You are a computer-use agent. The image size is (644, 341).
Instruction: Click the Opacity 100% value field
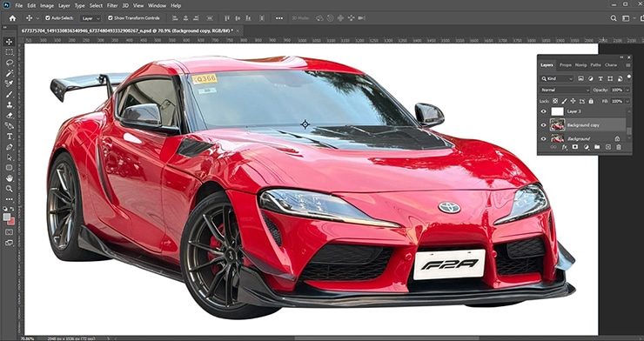616,90
